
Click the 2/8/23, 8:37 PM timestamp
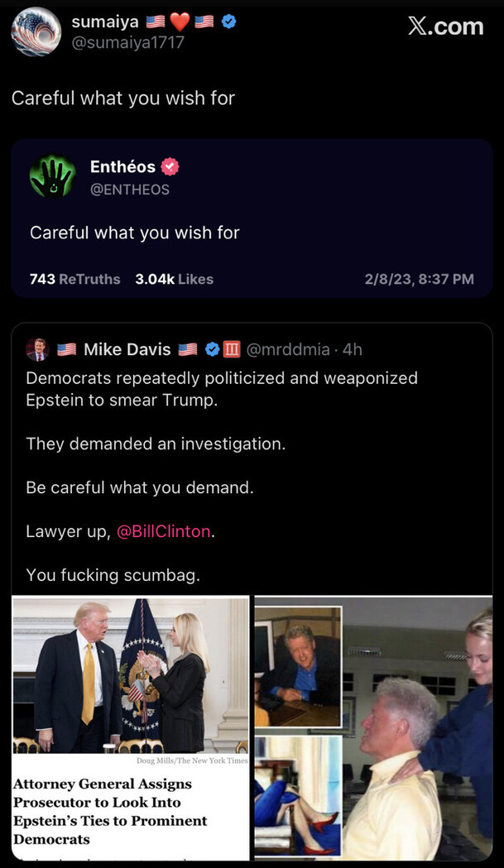(x=420, y=279)
